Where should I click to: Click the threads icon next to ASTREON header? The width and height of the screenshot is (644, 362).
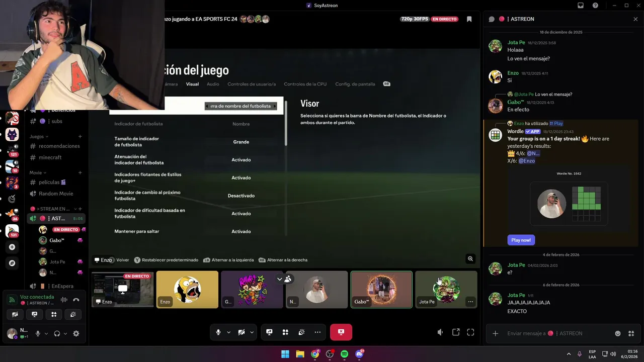tap(492, 19)
